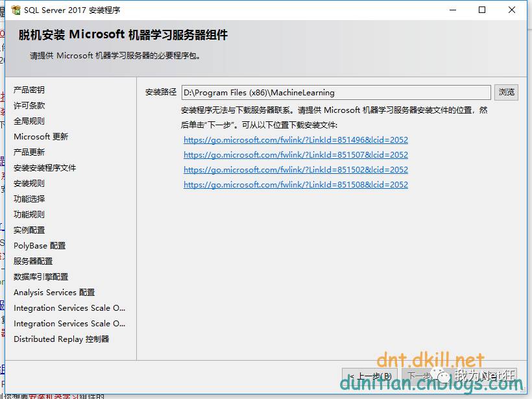Select the PolyBase 配置 step

point(40,246)
